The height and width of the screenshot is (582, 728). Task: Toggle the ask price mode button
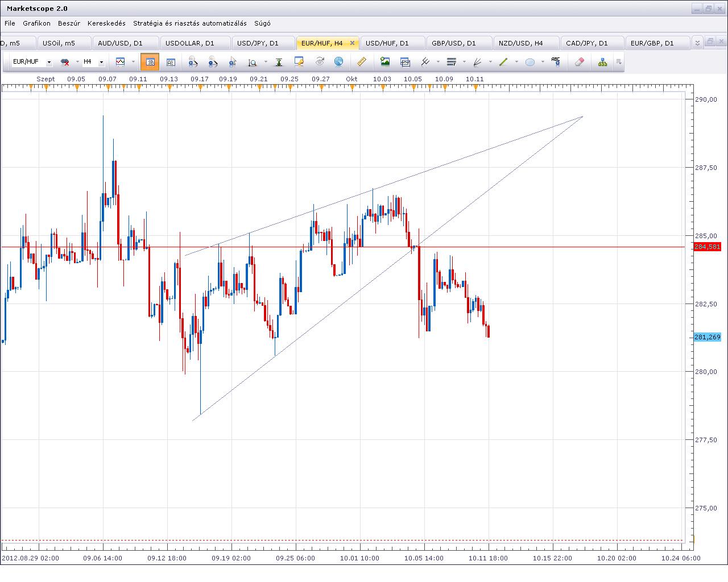tap(171, 62)
